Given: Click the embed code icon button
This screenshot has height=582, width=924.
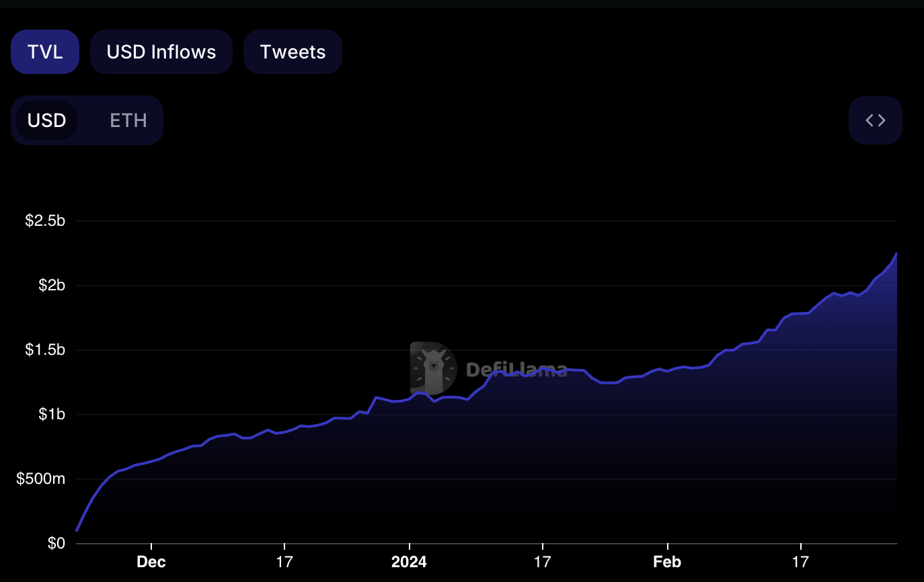Looking at the screenshot, I should (876, 120).
